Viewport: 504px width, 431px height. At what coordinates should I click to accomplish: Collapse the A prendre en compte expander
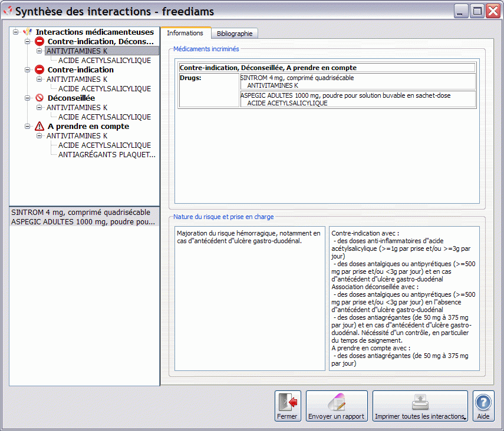click(27, 126)
